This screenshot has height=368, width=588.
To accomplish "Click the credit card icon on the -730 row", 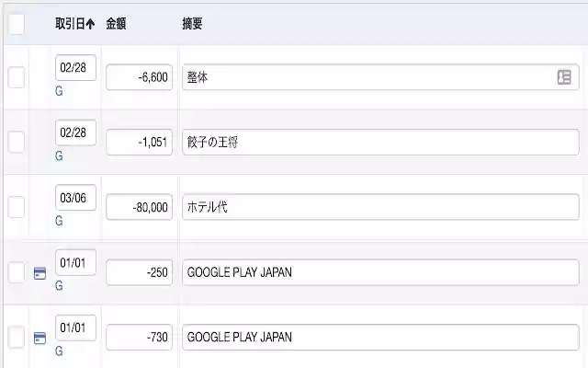I will click(x=39, y=338).
